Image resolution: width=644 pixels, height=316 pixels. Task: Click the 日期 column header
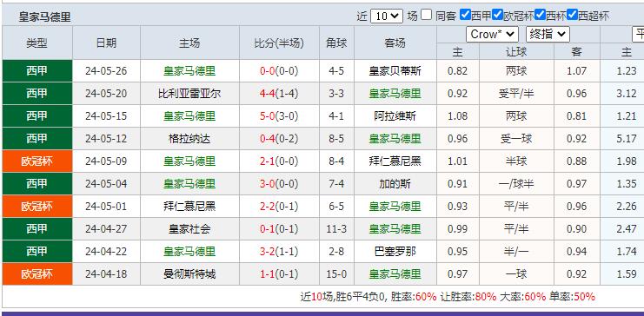(106, 43)
